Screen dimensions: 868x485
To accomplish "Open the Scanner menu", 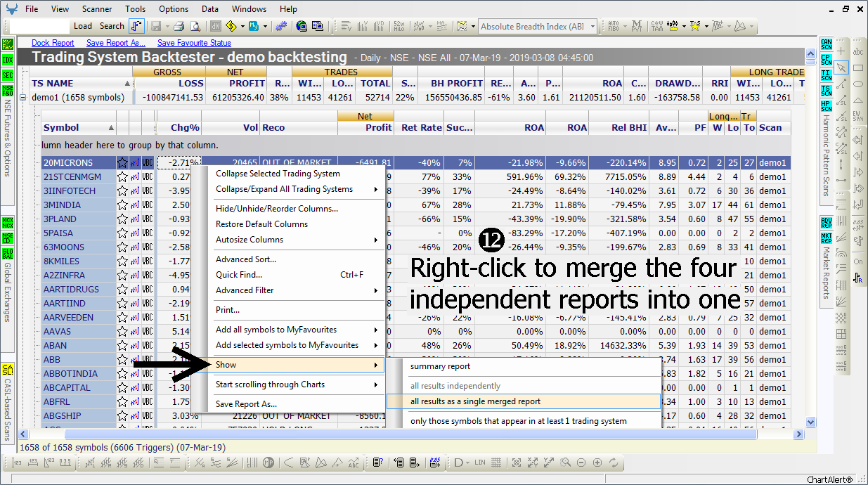I will [96, 9].
